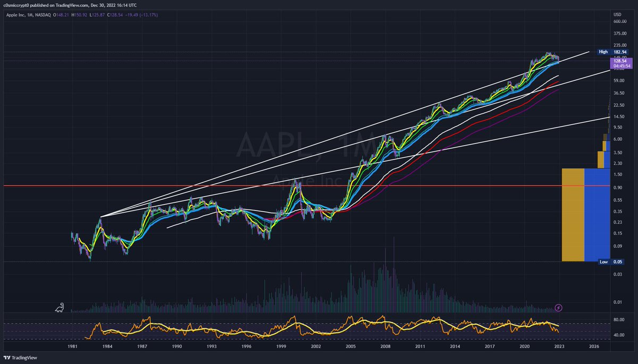
Task: Click the 40.00 RSI axis value
Action: tap(618, 335)
